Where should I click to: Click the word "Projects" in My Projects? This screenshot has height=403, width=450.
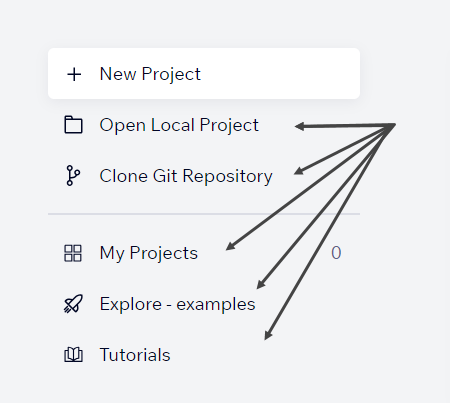(164, 254)
